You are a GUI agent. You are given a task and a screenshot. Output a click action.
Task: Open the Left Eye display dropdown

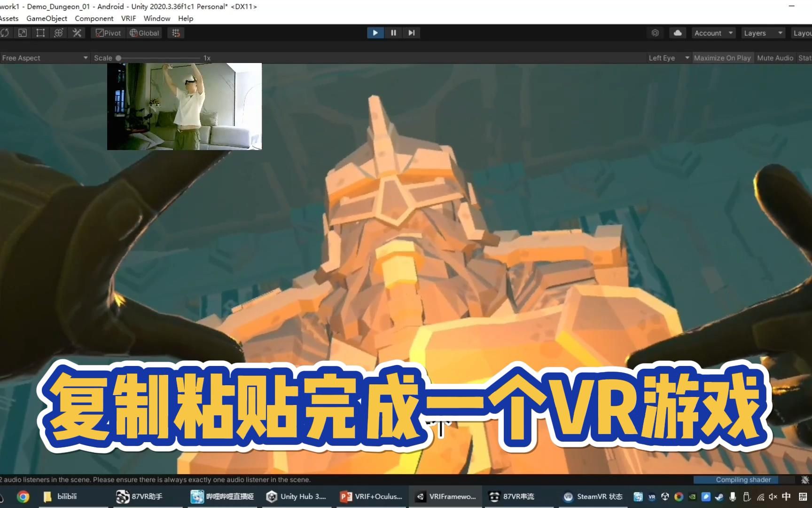(667, 57)
